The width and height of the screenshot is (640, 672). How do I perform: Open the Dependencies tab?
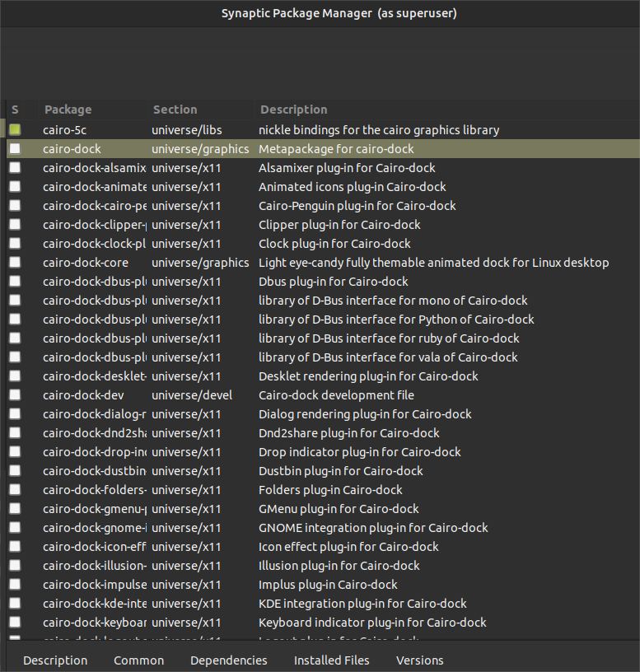229,660
